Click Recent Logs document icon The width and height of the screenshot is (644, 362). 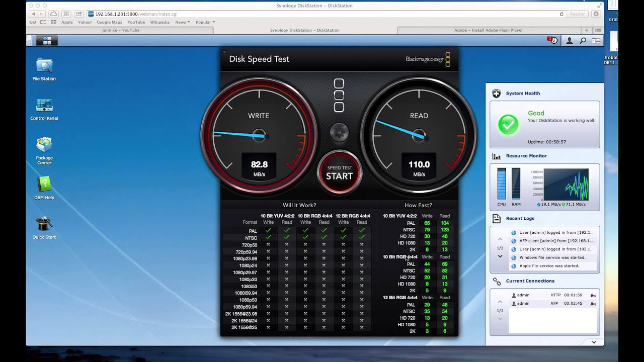tap(497, 218)
